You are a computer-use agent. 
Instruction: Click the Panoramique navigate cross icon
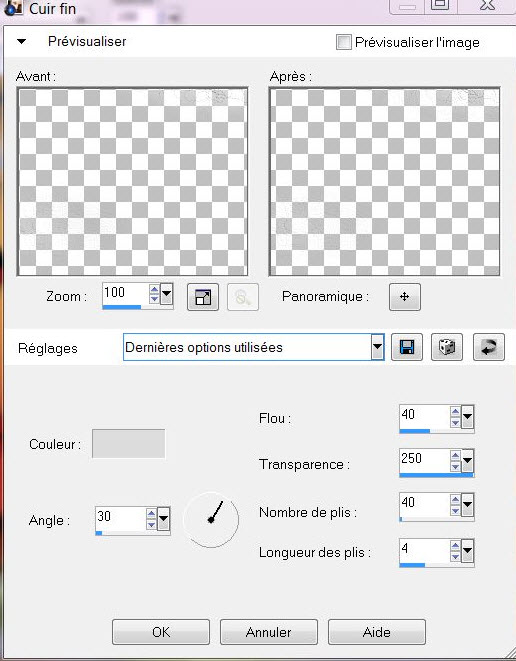(x=405, y=297)
